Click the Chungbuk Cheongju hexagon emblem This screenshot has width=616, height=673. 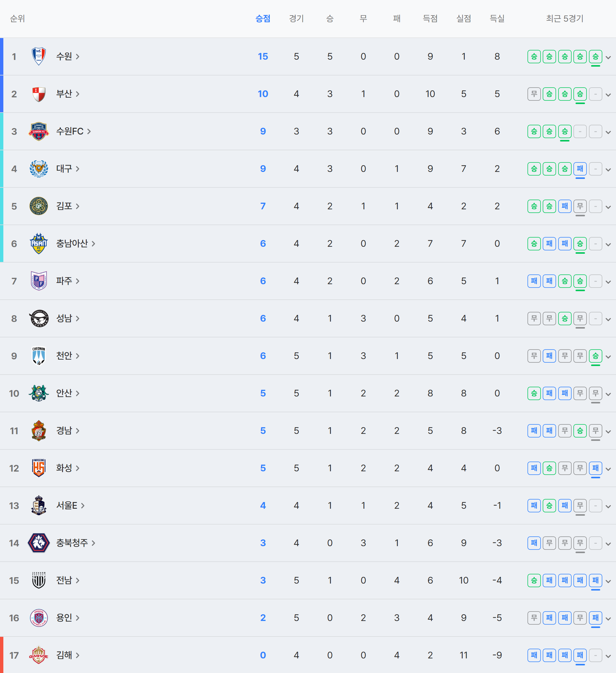(x=39, y=543)
